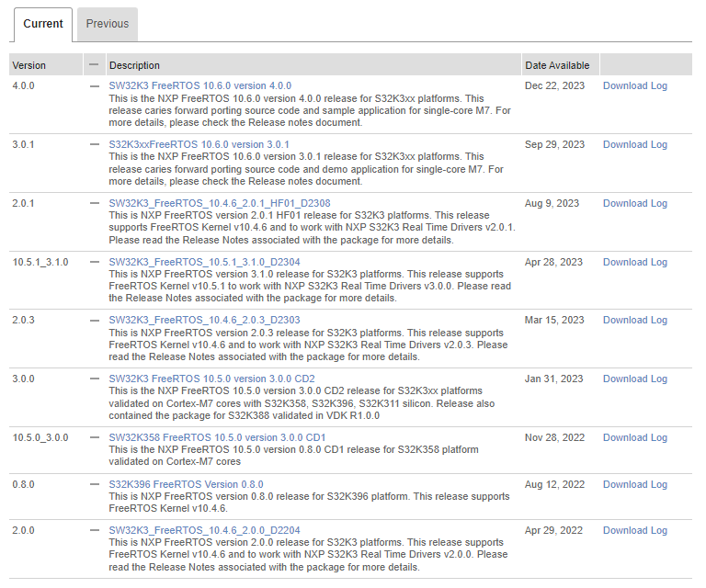
Task: Open SW32K3_FreeRTOS_10.5.1_3.1.0_D2304 link
Action: click(x=204, y=262)
